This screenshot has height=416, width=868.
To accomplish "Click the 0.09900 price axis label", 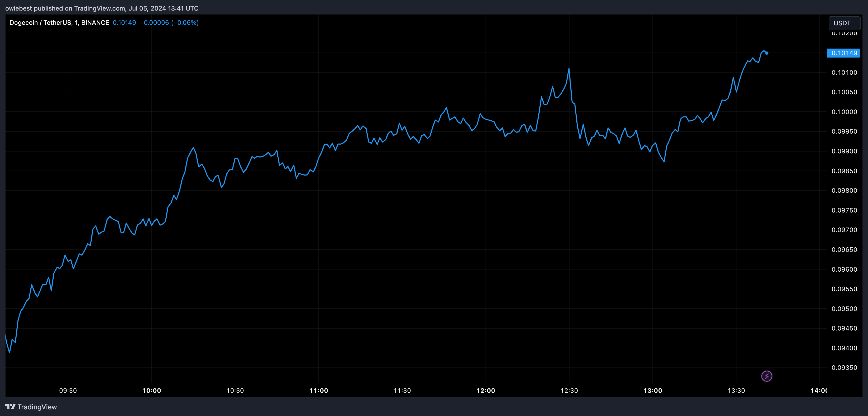I will 844,151.
